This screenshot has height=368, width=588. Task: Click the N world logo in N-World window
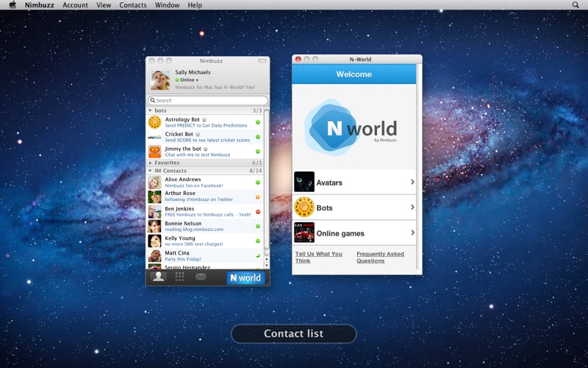click(x=351, y=127)
